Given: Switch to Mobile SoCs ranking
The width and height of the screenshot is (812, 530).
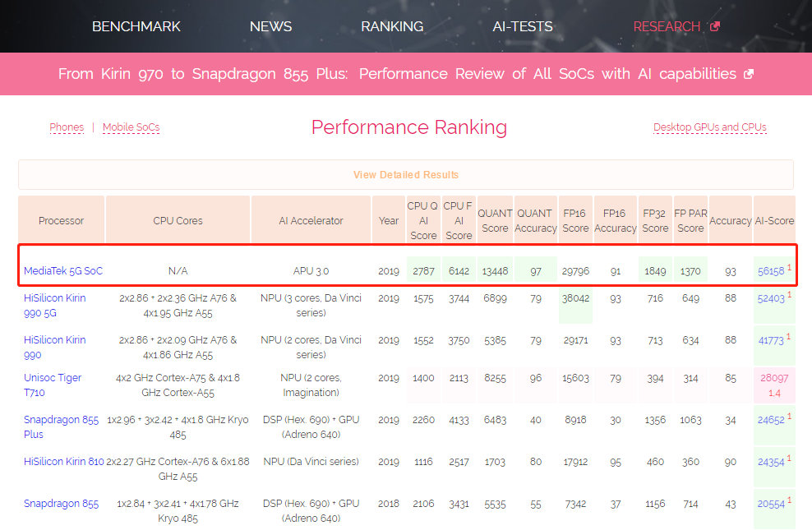Looking at the screenshot, I should click(x=131, y=127).
